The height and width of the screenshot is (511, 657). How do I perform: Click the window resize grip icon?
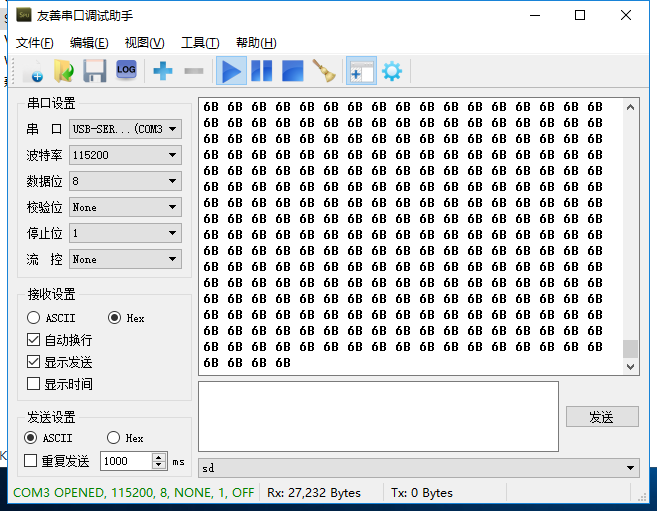tap(642, 496)
